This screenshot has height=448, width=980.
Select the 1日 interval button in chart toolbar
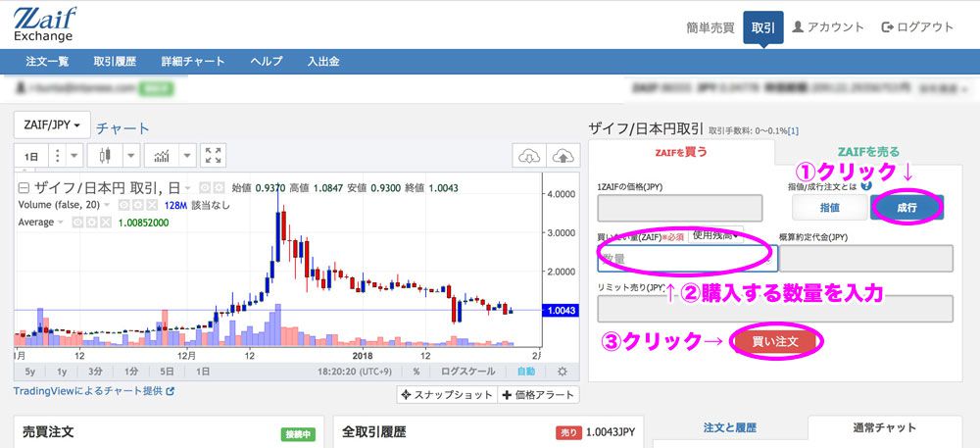click(x=31, y=156)
